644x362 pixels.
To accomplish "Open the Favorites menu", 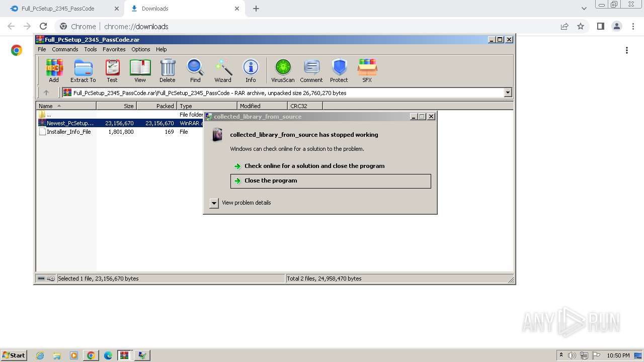I will pyautogui.click(x=114, y=49).
